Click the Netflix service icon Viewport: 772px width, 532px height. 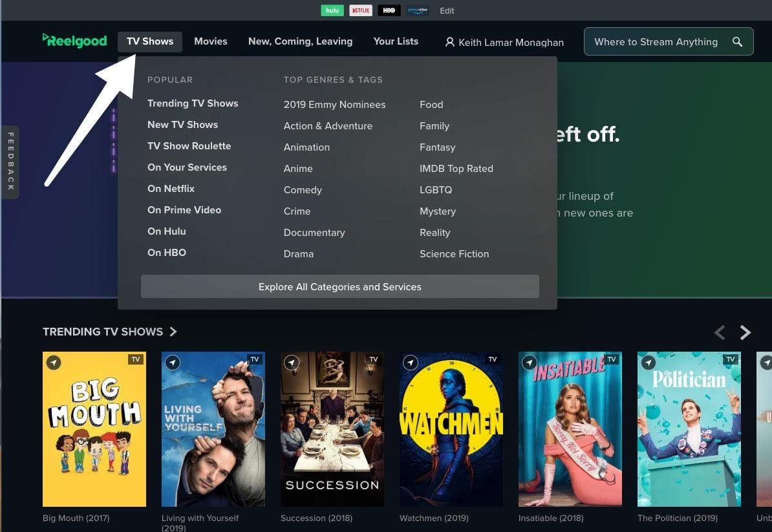tap(361, 10)
